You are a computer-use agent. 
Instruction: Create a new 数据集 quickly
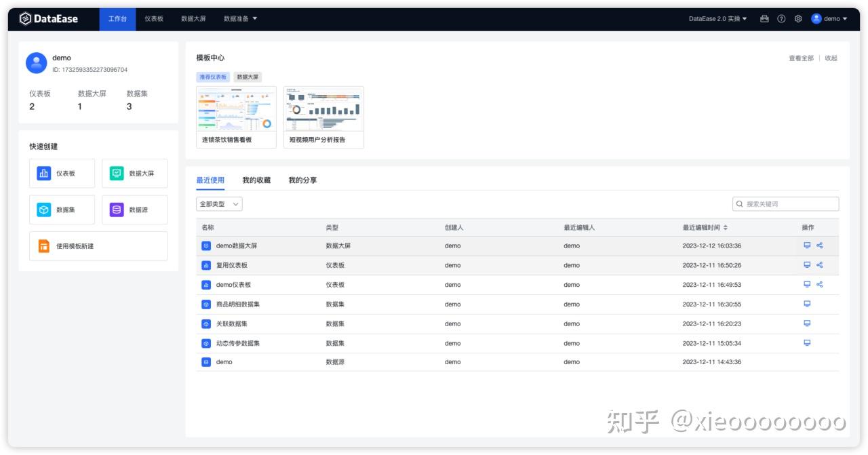point(62,210)
